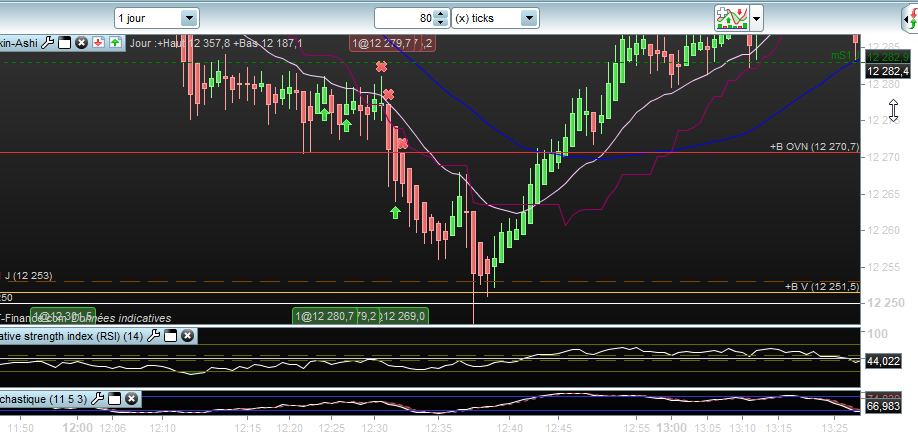The width and height of the screenshot is (918, 435).
Task: Click the topmost red X trade marker
Action: click(381, 67)
